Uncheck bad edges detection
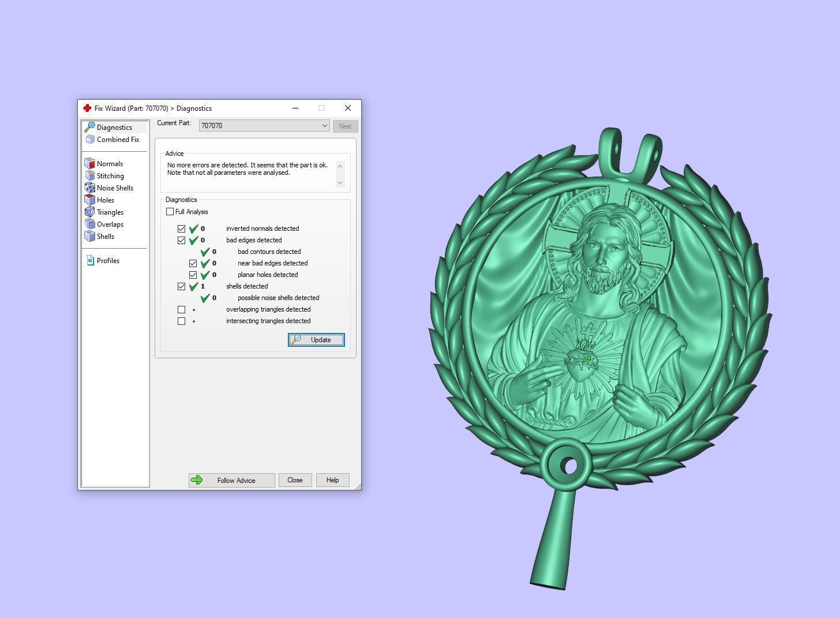Image resolution: width=840 pixels, height=618 pixels. [182, 240]
